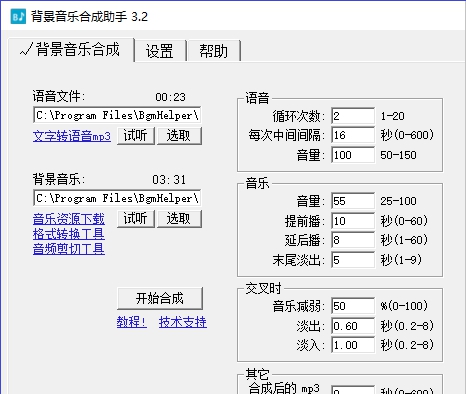Click the 背景音乐 path field

[117, 198]
